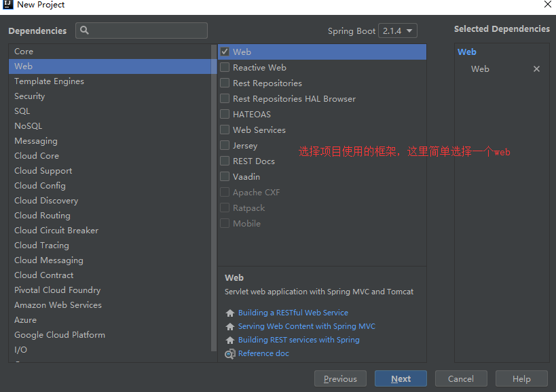
Task: Click the home icon beside Building a RESTful Web Service
Action: click(229, 313)
